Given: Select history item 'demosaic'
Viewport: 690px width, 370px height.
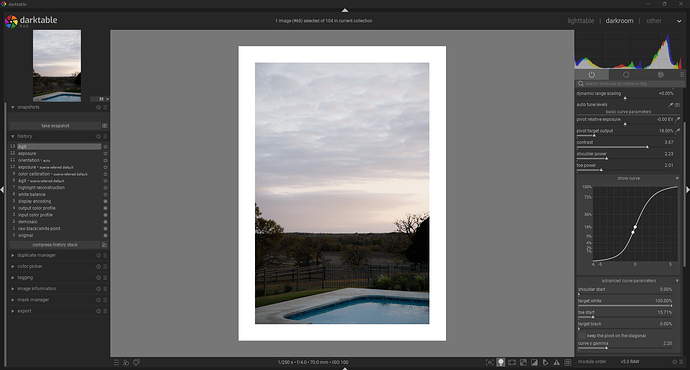Looking at the screenshot, I should pyautogui.click(x=28, y=222).
